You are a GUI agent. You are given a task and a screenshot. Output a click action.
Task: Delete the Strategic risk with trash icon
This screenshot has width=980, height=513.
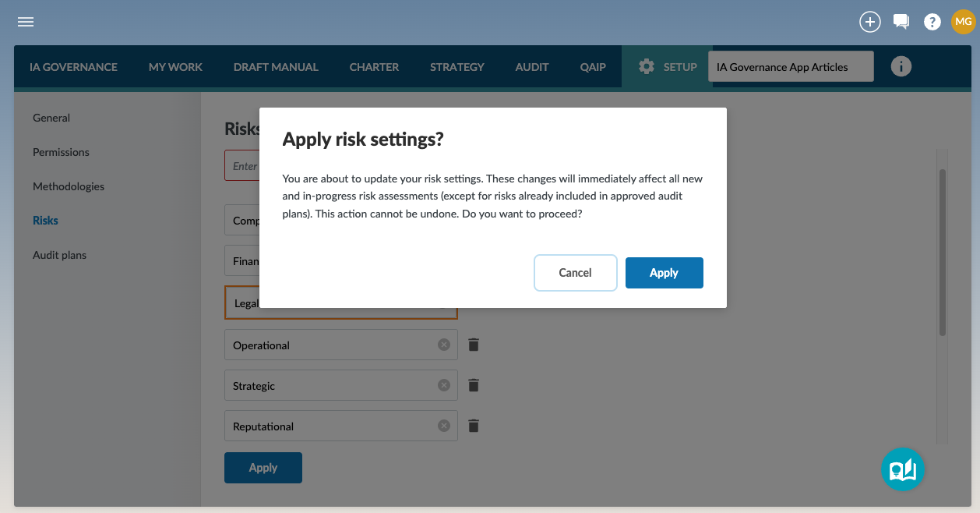pyautogui.click(x=474, y=385)
